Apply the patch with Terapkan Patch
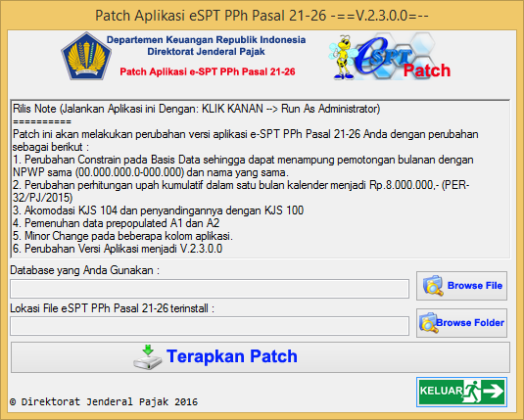524x420 pixels. (261, 356)
